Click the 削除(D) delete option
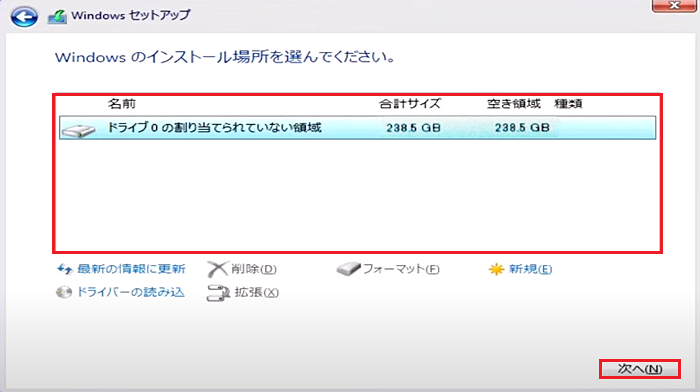The image size is (700, 392). (254, 269)
